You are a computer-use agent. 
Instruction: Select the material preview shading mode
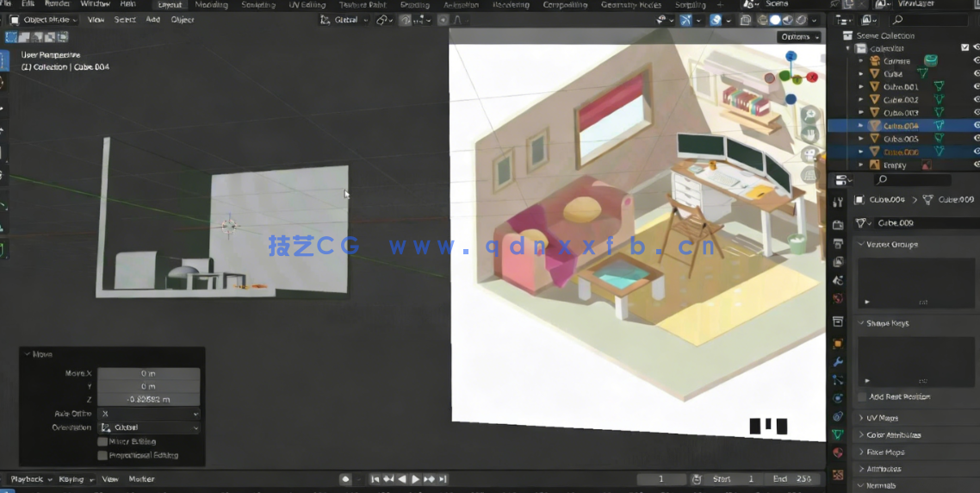[788, 20]
